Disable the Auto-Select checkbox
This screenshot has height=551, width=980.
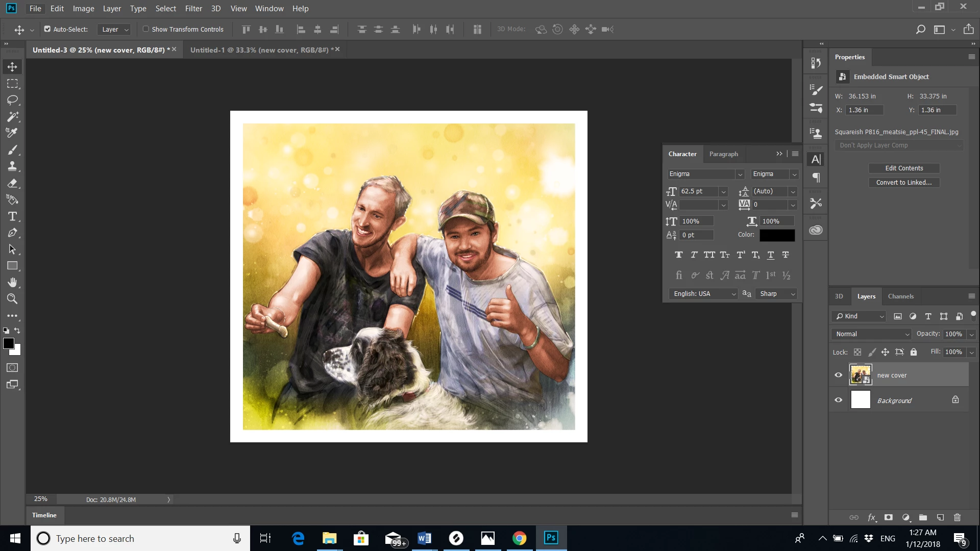[47, 29]
